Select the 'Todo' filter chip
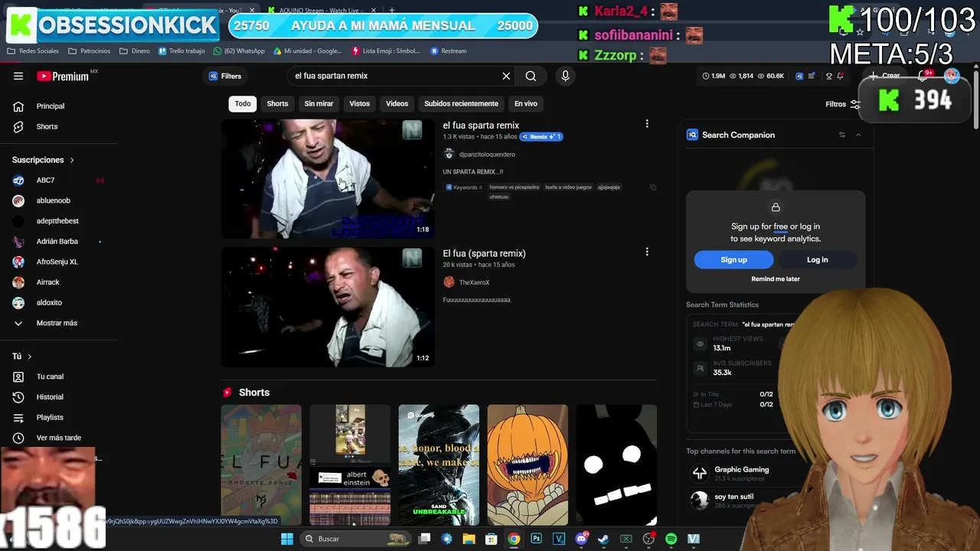The width and height of the screenshot is (980, 551). click(243, 103)
